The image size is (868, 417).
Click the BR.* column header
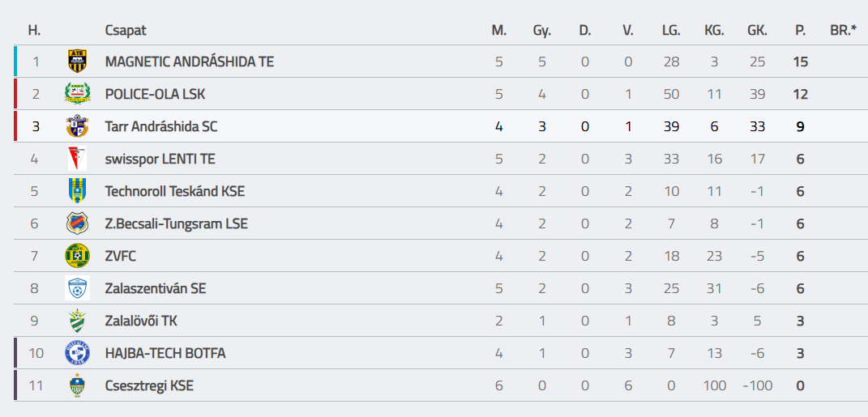(843, 31)
